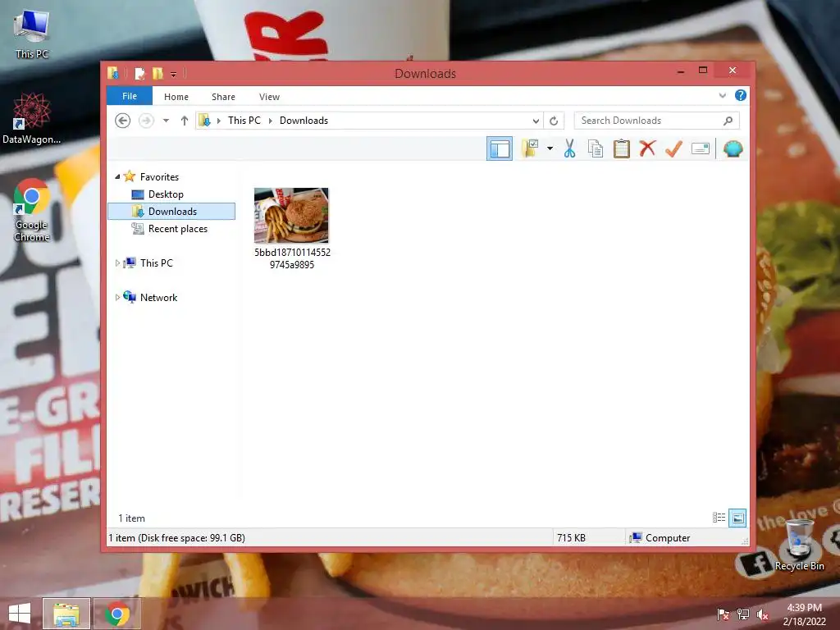Open the Help question mark icon
This screenshot has width=840, height=630.
tap(741, 95)
